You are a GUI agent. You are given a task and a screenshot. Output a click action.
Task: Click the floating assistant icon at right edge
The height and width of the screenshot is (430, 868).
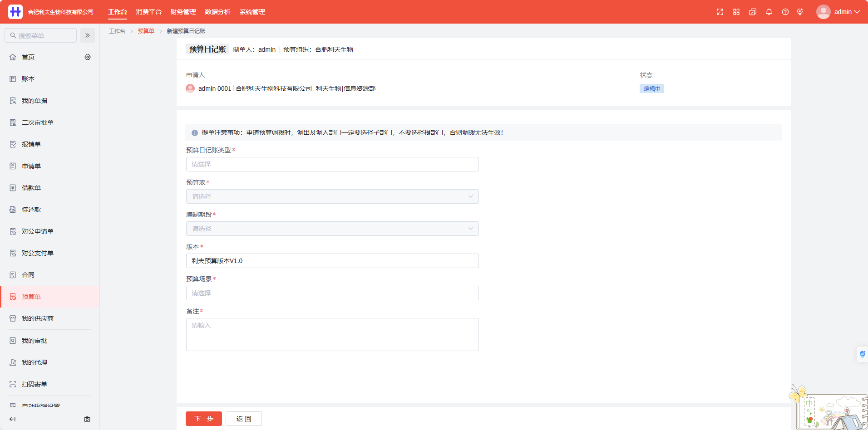click(862, 354)
